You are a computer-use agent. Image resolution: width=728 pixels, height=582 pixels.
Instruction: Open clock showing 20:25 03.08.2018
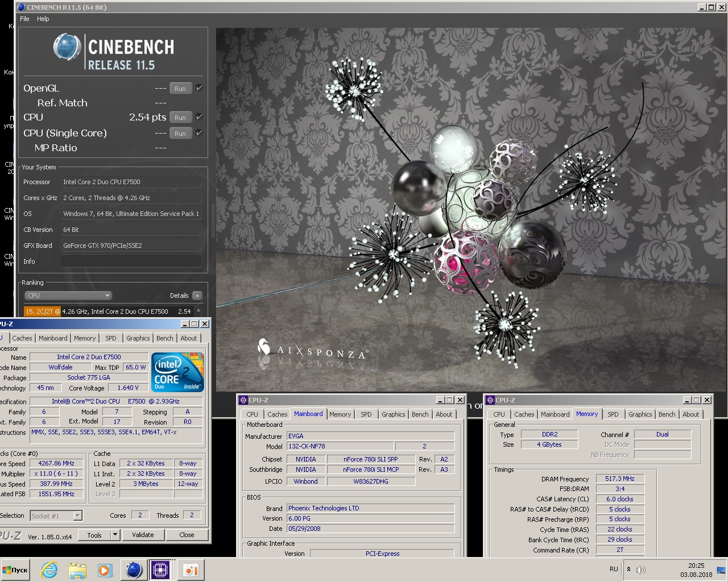pyautogui.click(x=696, y=570)
